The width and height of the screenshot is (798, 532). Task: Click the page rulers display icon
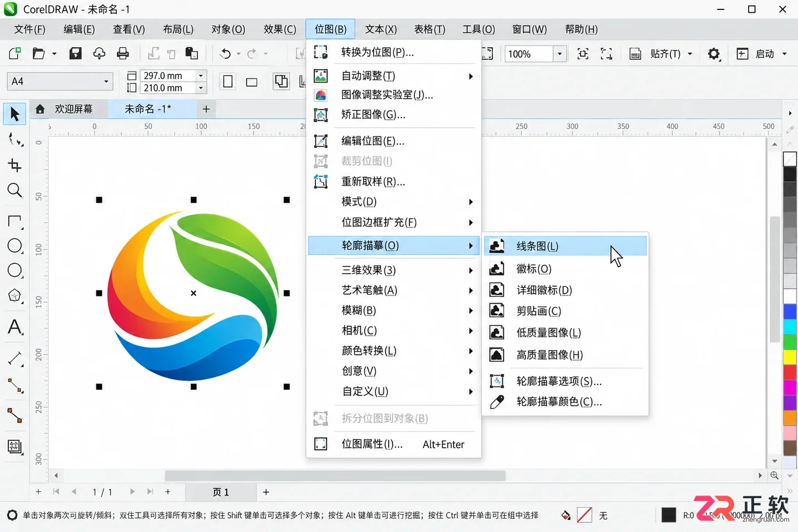point(635,54)
